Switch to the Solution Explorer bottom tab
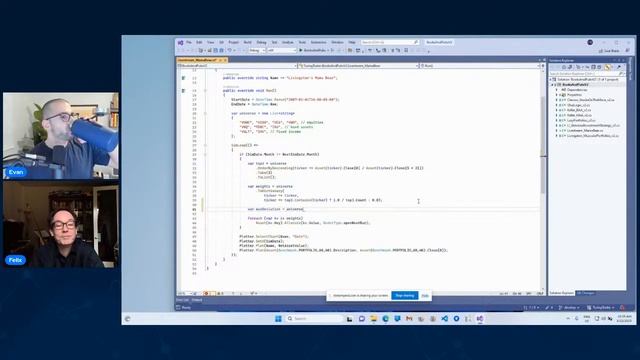The width and height of the screenshot is (640, 360). [x=562, y=293]
